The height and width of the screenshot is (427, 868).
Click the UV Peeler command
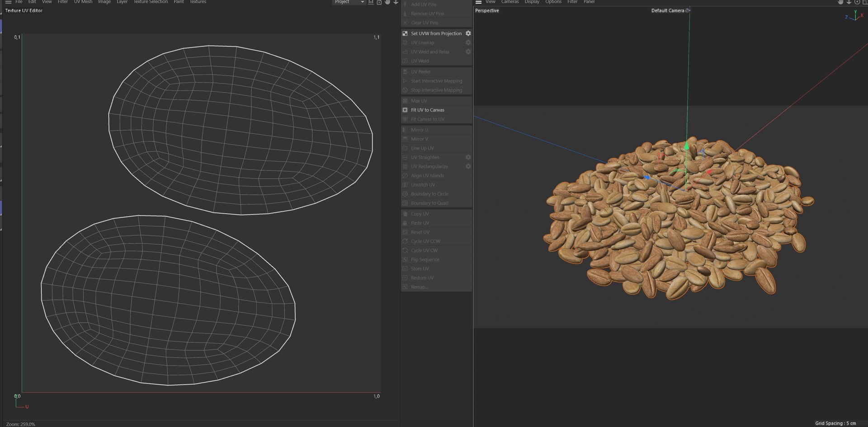tap(437, 71)
